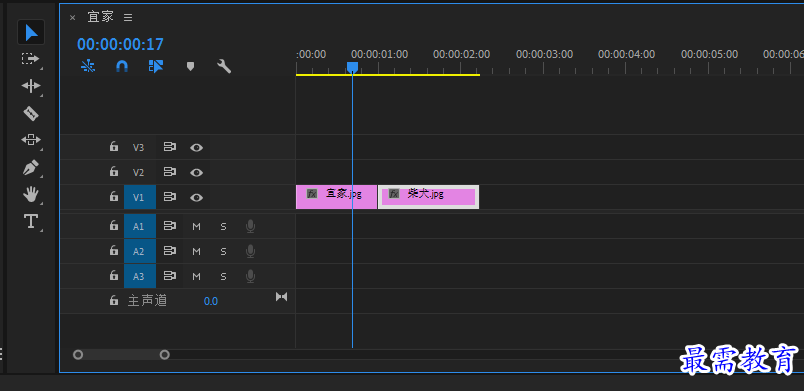
Task: Toggle lock on track V3
Action: [x=114, y=147]
